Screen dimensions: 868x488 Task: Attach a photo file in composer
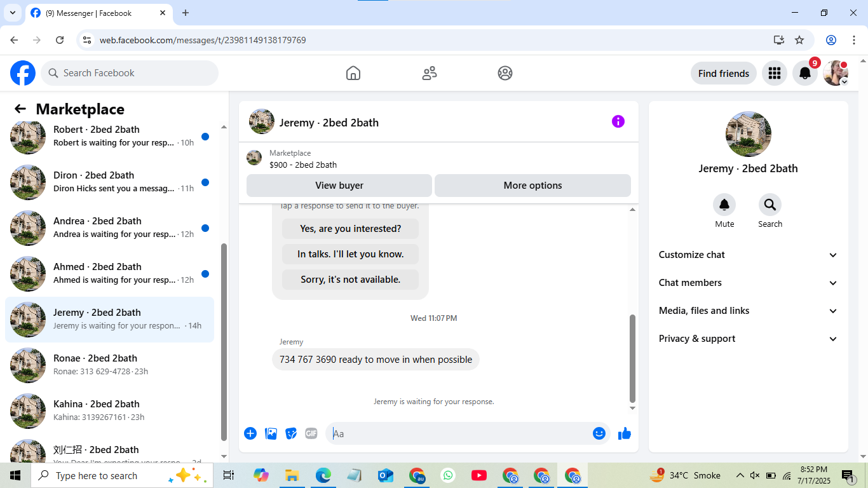271,433
